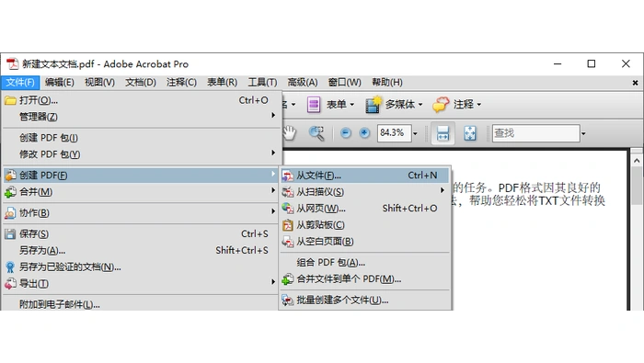Click the 从文件(F)... icon
This screenshot has height=363, width=644.
pyautogui.click(x=287, y=176)
